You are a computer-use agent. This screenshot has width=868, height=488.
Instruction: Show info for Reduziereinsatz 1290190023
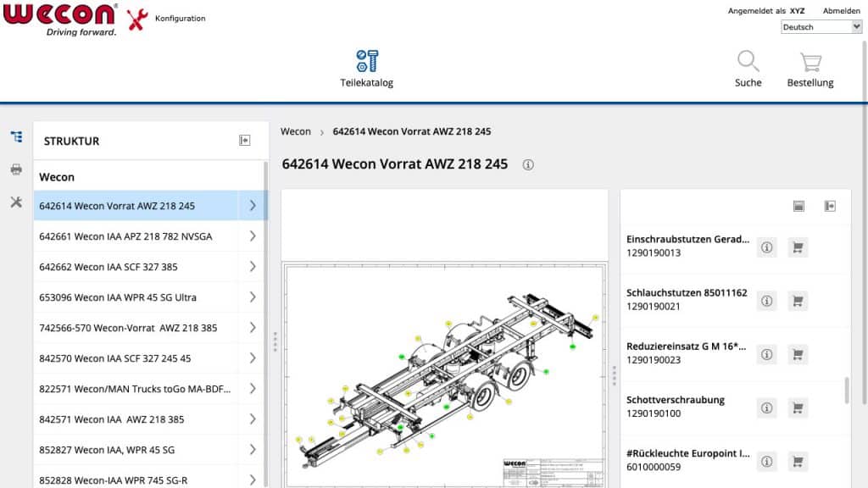(766, 354)
